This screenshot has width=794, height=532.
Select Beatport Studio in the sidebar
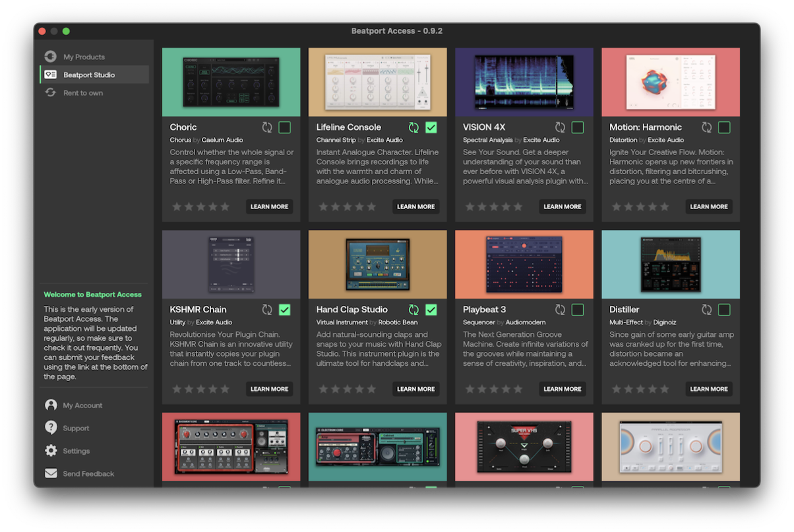point(94,74)
